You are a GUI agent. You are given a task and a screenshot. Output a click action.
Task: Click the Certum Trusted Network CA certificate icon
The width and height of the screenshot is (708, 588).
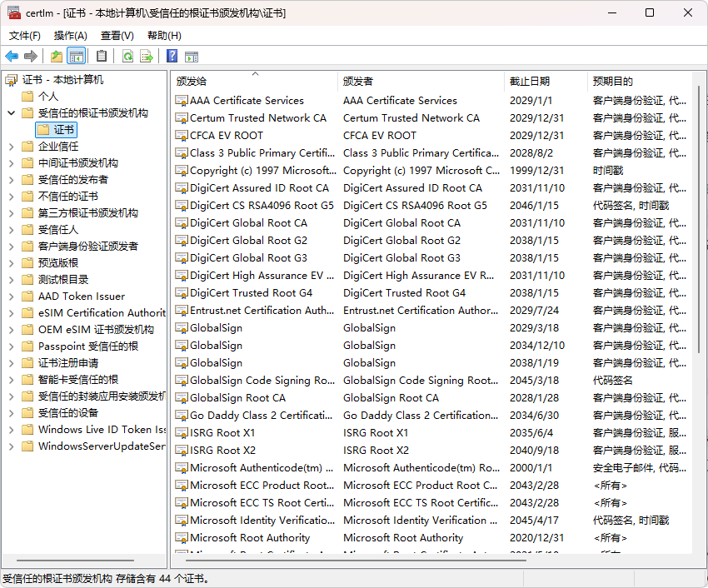(x=182, y=118)
